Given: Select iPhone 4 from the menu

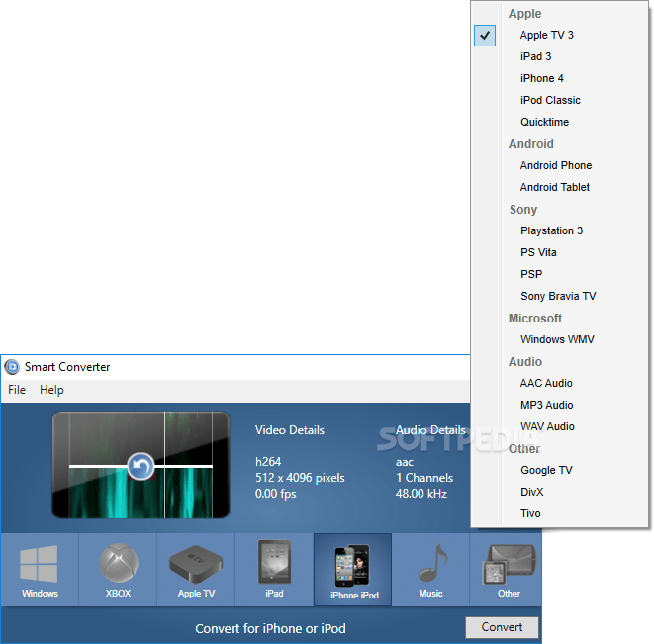Looking at the screenshot, I should pyautogui.click(x=559, y=78).
